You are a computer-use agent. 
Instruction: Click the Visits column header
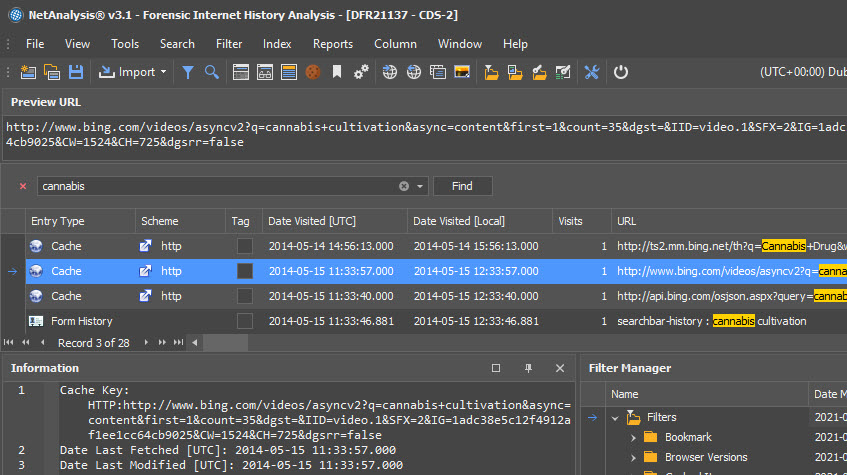(x=582, y=221)
